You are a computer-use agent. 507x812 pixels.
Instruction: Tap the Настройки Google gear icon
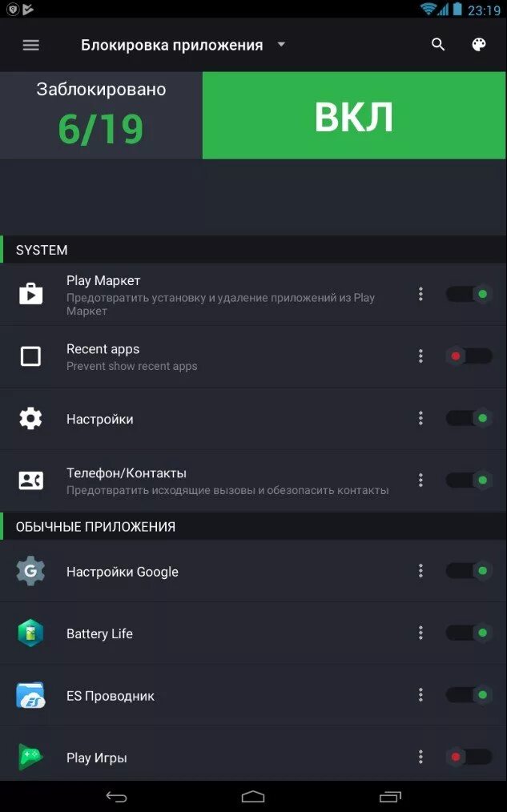click(x=30, y=571)
